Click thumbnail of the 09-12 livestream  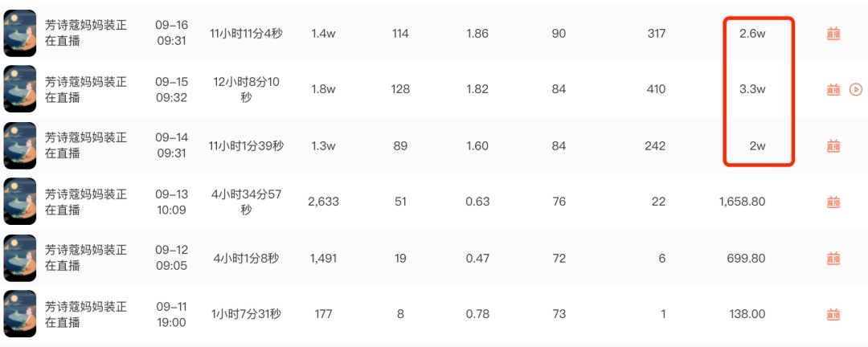20,258
